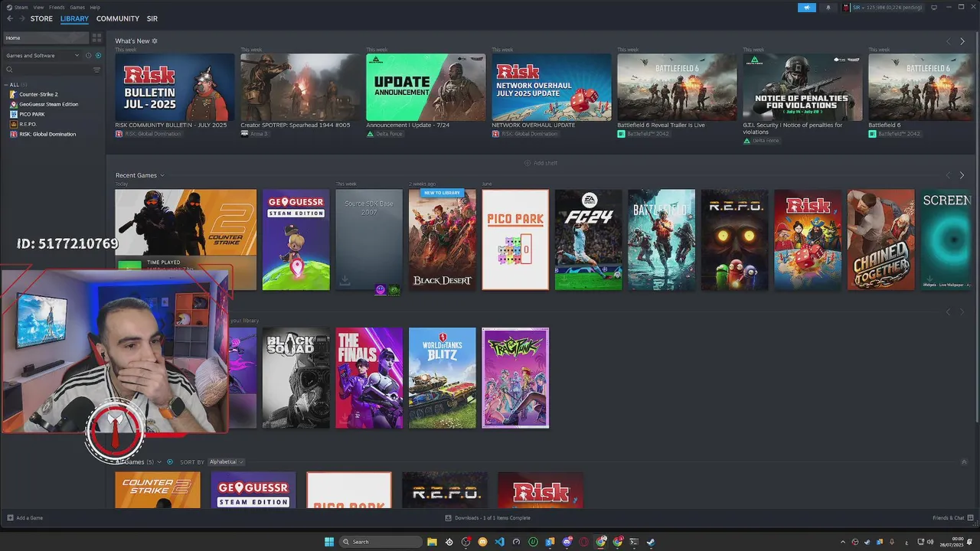Open The Finals game cover
This screenshot has height=551, width=980.
tap(369, 378)
